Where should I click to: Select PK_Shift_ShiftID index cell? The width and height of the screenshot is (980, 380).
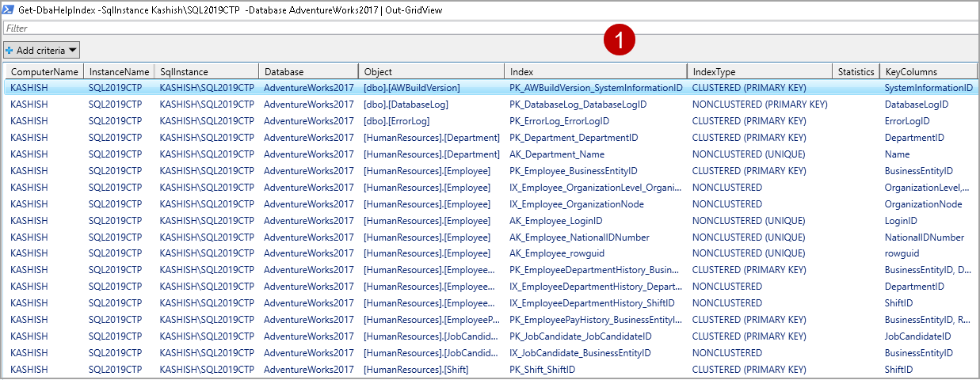pos(542,370)
